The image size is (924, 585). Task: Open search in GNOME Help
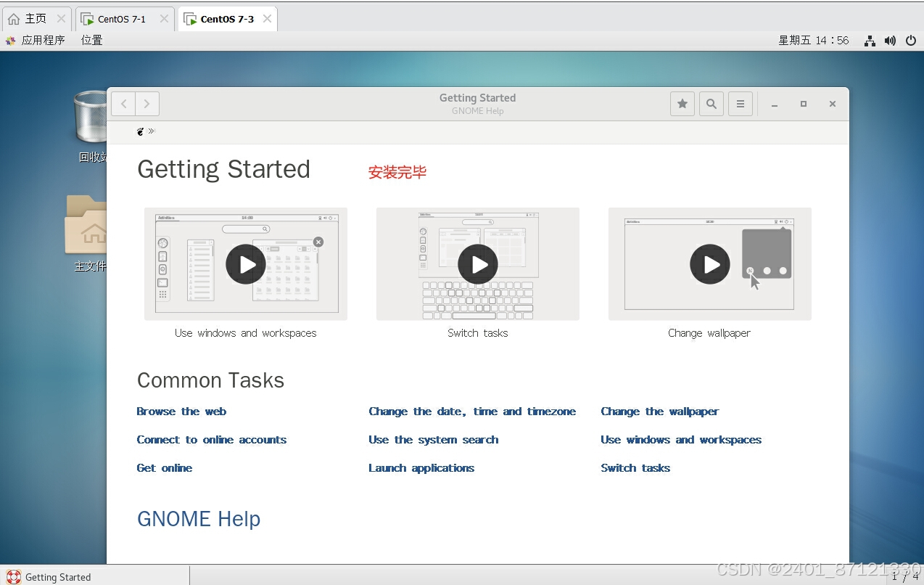coord(711,104)
